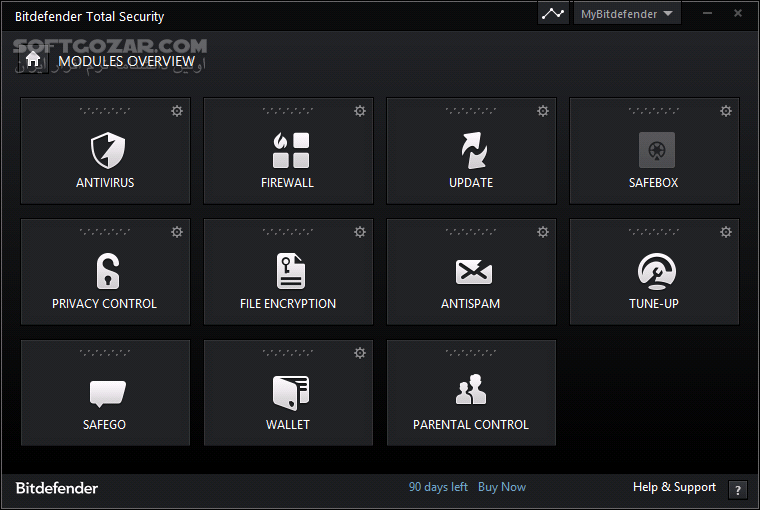Viewport: 760px width, 510px height.
Task: Open the File Encryption document icon
Action: click(289, 271)
